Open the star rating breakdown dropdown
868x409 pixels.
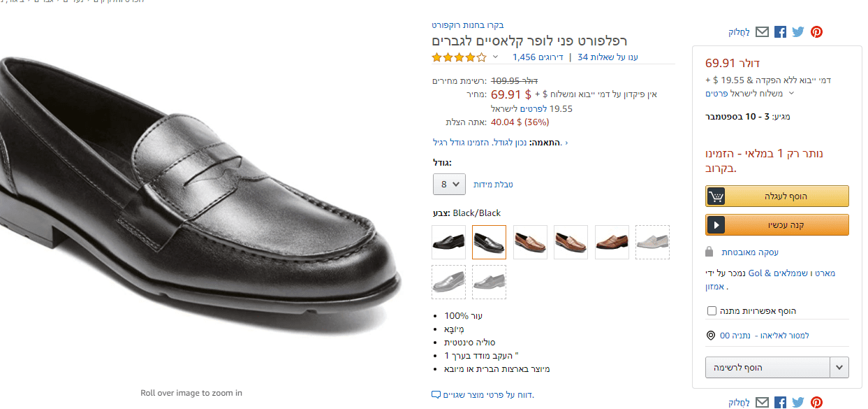click(x=494, y=57)
